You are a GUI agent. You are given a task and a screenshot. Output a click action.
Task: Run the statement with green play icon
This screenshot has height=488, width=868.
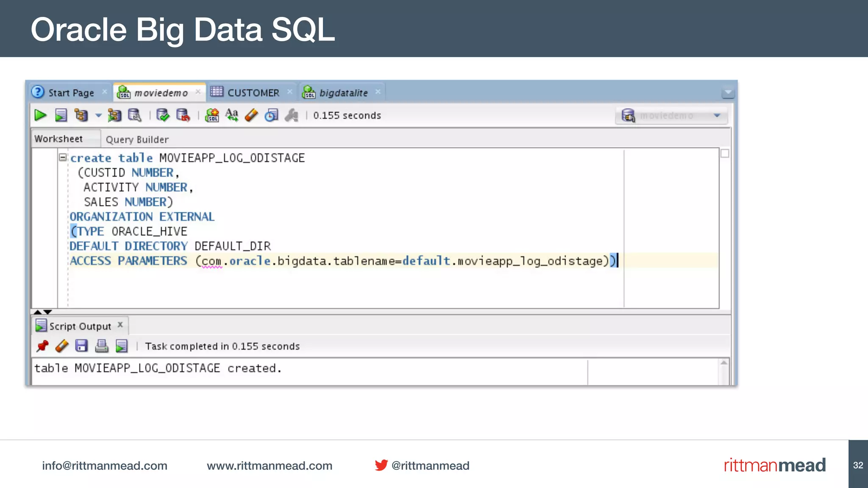tap(40, 115)
